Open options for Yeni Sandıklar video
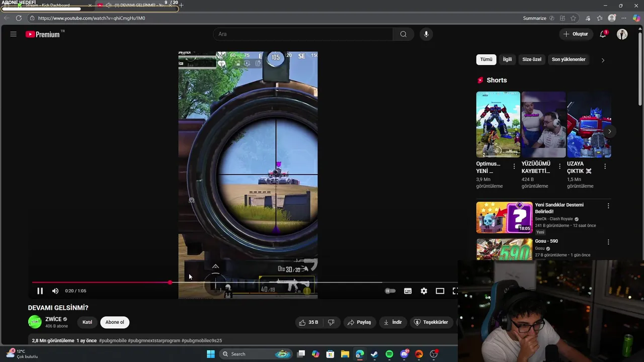 (x=608, y=206)
